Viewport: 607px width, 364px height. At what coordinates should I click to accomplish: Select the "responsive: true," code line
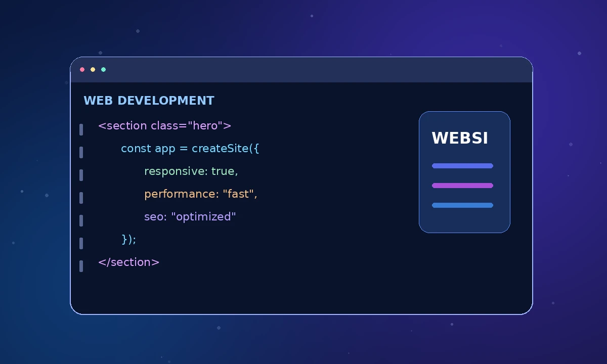[191, 171]
